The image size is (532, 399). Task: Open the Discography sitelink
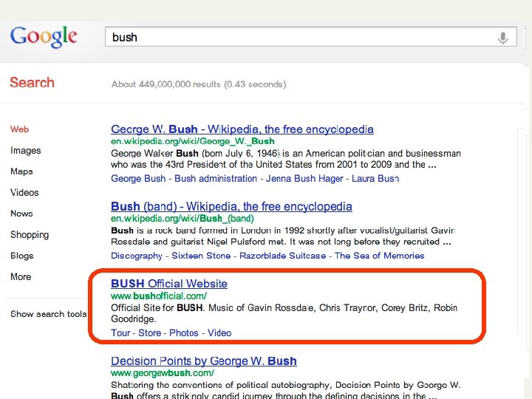(x=137, y=256)
